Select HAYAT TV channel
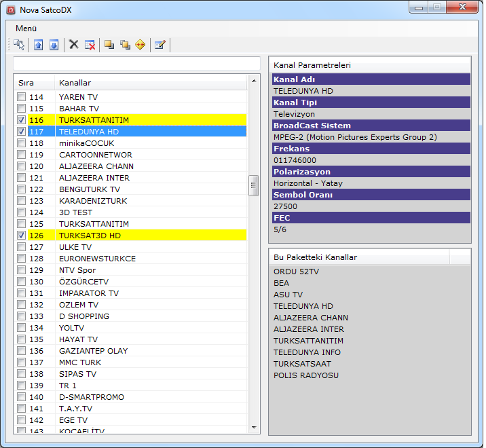Image resolution: width=486 pixels, height=448 pixels. point(130,339)
